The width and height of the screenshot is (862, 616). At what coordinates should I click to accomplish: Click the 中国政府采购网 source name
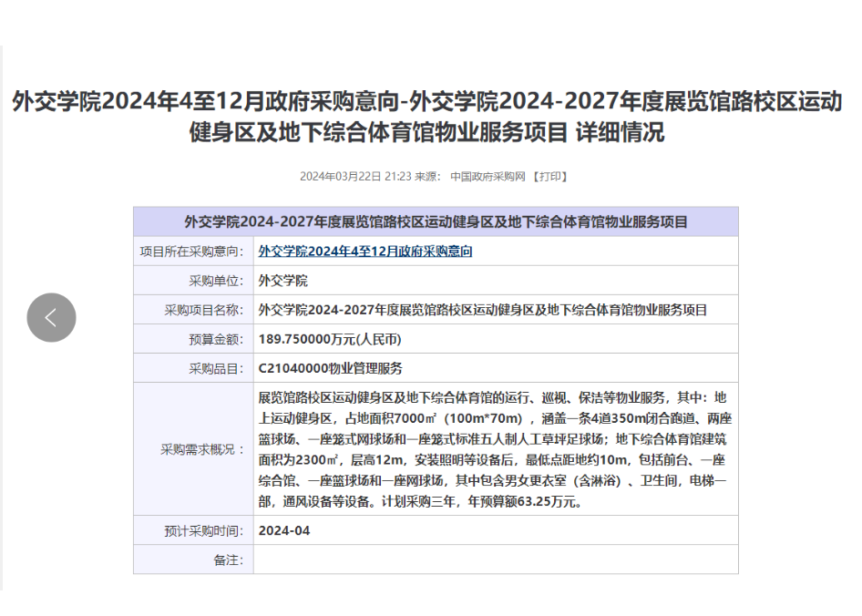click(x=488, y=177)
